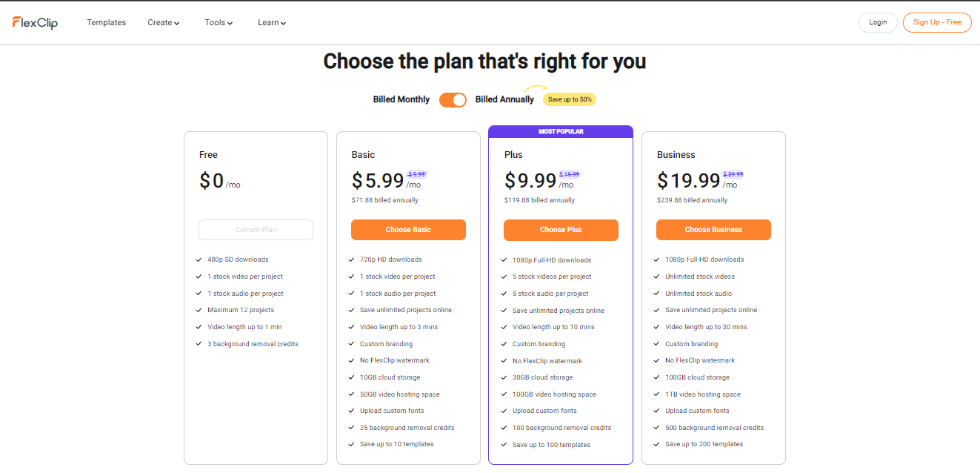
Task: Click the FlexClip logo
Action: point(35,22)
